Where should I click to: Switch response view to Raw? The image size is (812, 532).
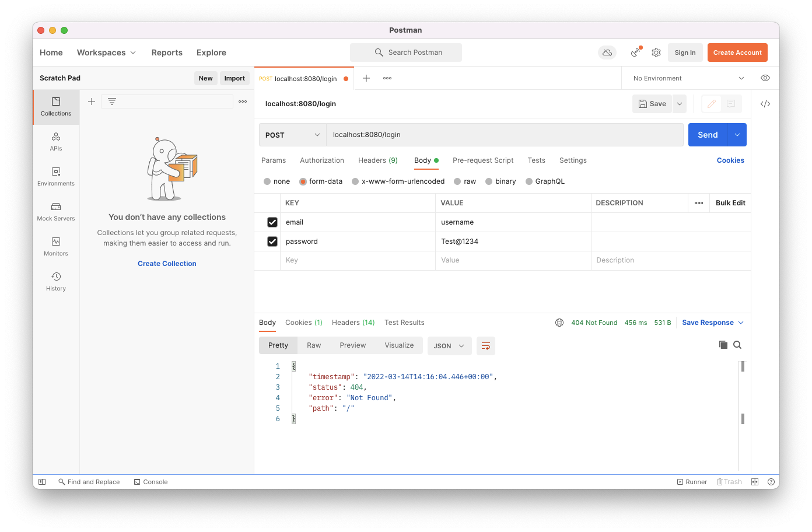click(x=314, y=345)
